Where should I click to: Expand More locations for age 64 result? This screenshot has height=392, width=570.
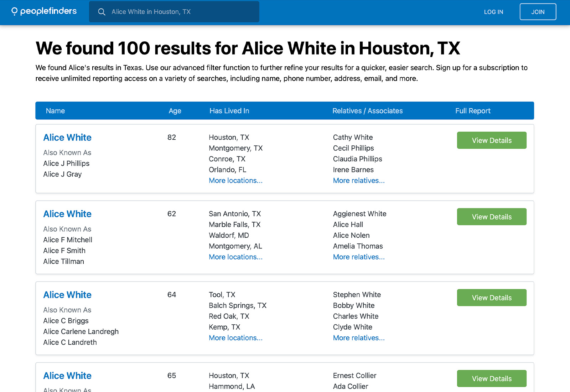coord(235,338)
